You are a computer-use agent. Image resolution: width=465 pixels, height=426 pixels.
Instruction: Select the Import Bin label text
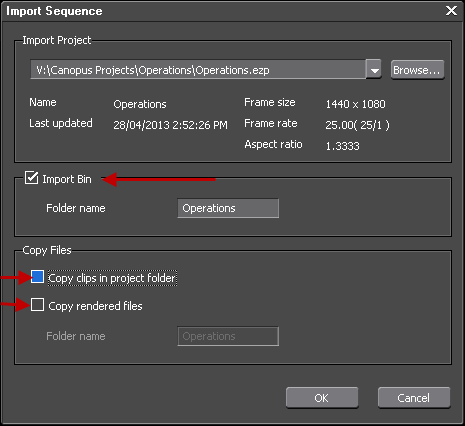coord(67,179)
